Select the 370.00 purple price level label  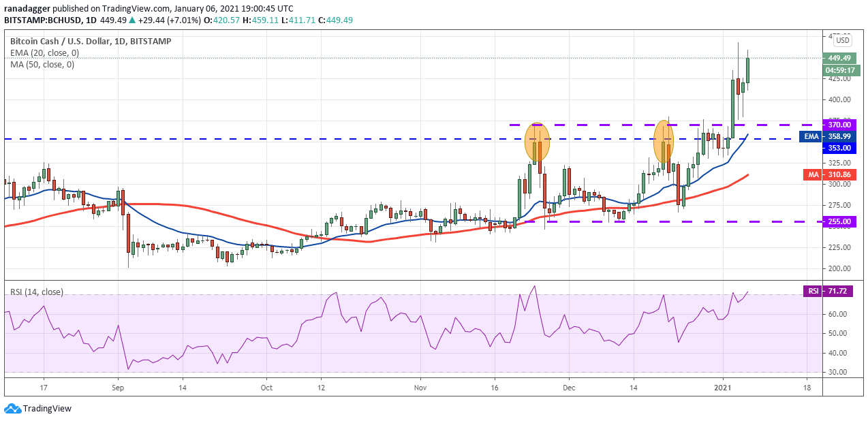coord(839,125)
